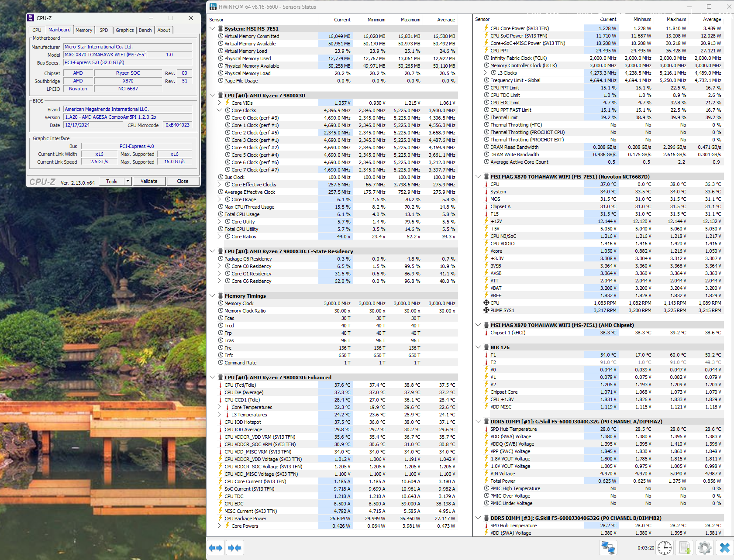Switch to the About tab in CPU-Z
This screenshot has height=560, width=734.
point(164,30)
